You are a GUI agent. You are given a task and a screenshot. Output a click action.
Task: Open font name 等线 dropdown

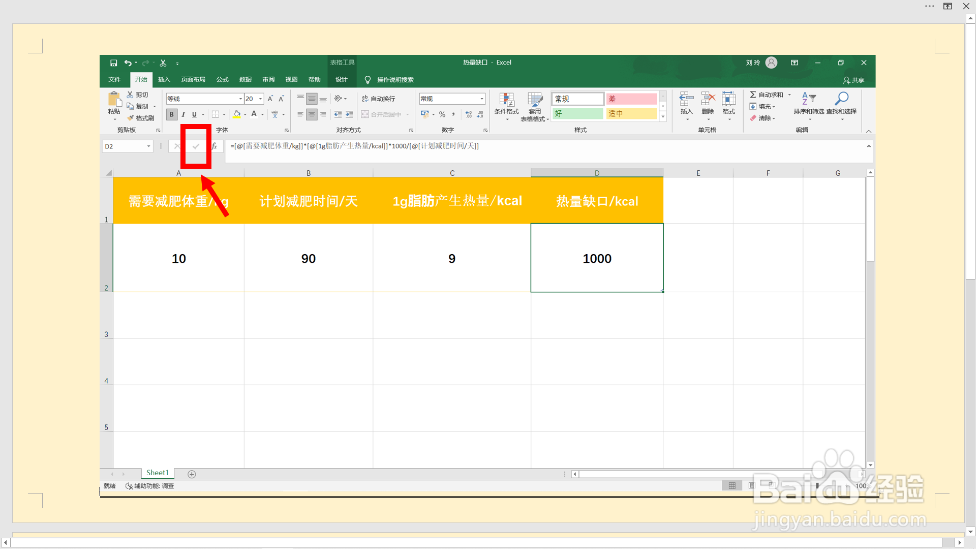[240, 99]
